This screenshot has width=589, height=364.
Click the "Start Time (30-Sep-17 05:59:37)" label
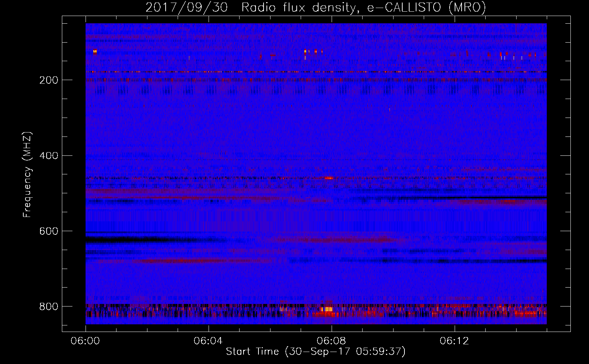click(x=316, y=351)
